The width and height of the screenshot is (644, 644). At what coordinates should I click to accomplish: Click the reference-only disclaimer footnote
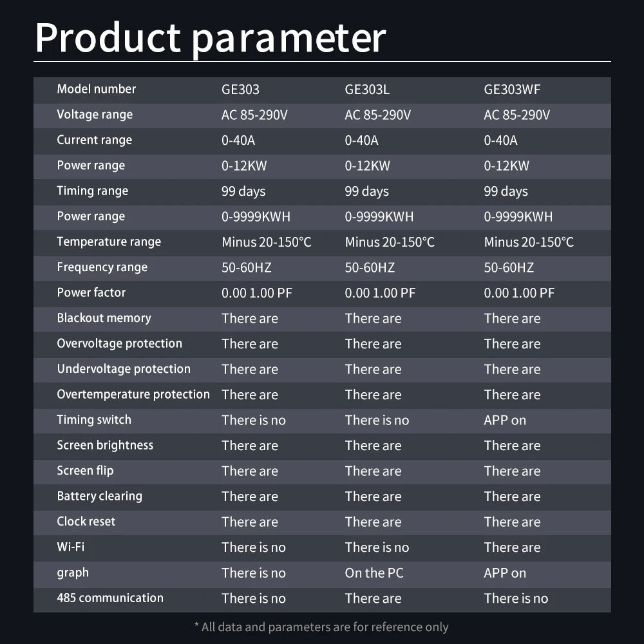(x=321, y=627)
